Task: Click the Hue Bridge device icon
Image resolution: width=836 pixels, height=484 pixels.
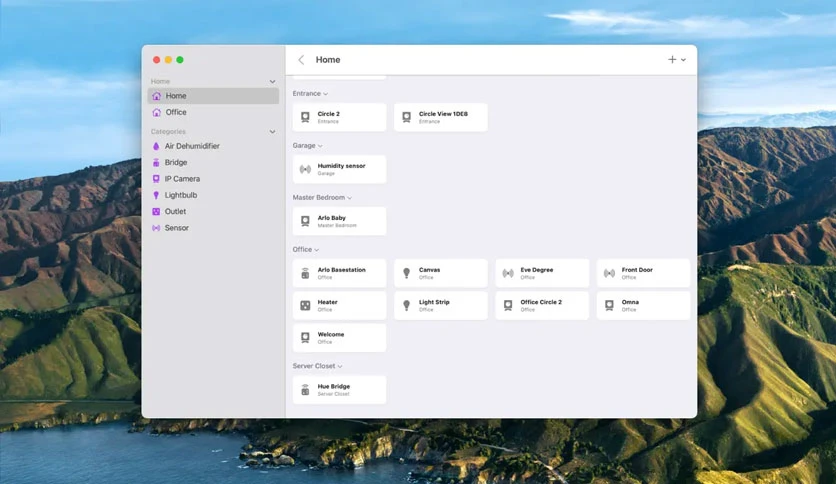Action: 305,390
